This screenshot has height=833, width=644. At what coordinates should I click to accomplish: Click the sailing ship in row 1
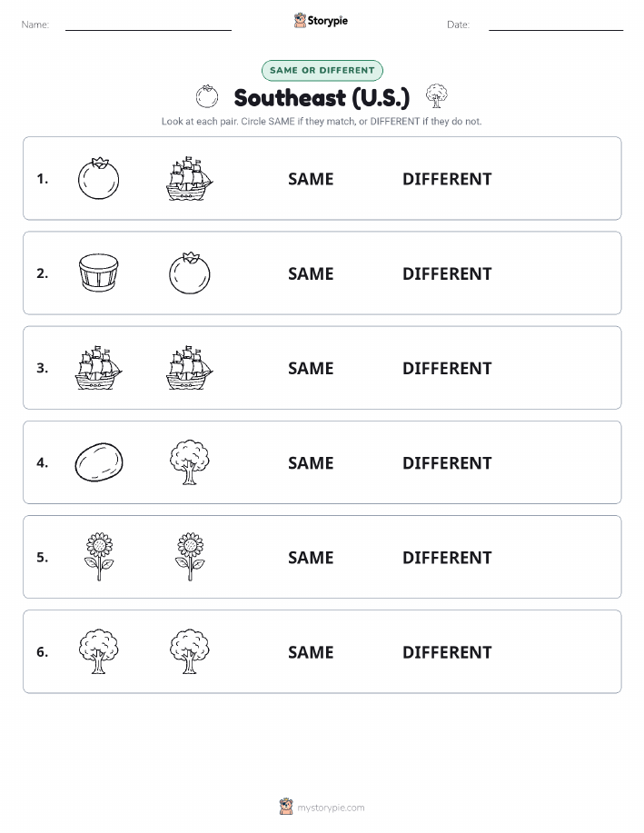190,178
